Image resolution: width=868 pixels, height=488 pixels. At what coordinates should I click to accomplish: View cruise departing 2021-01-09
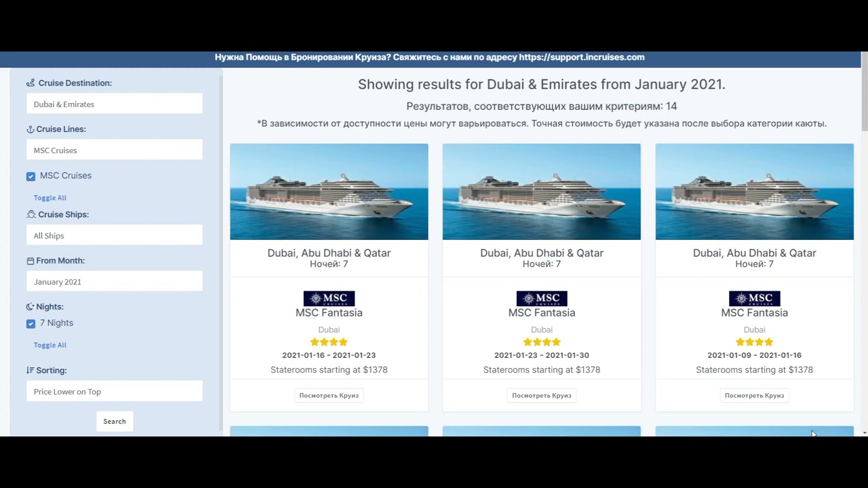[x=754, y=395]
